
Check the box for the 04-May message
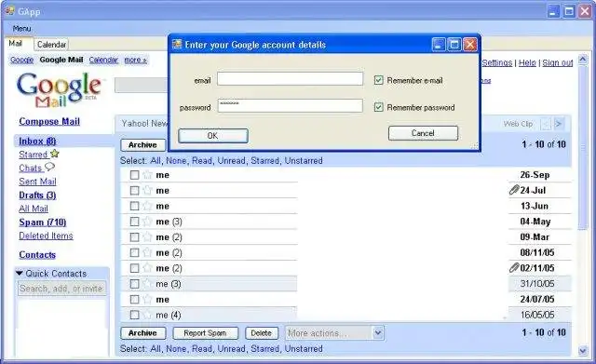(134, 222)
